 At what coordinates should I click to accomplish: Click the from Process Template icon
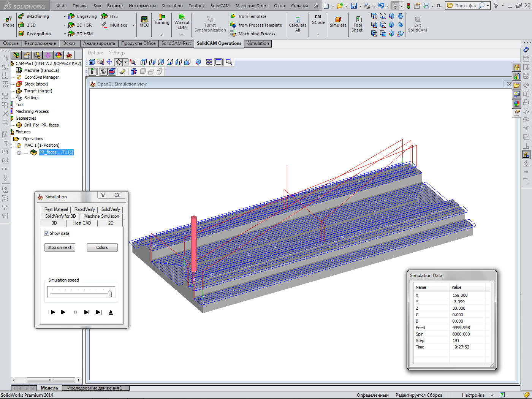tap(233, 25)
